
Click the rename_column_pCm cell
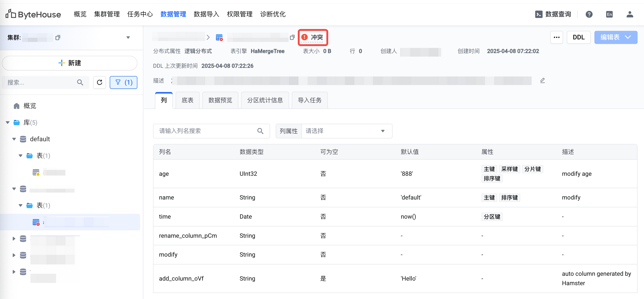[188, 236]
